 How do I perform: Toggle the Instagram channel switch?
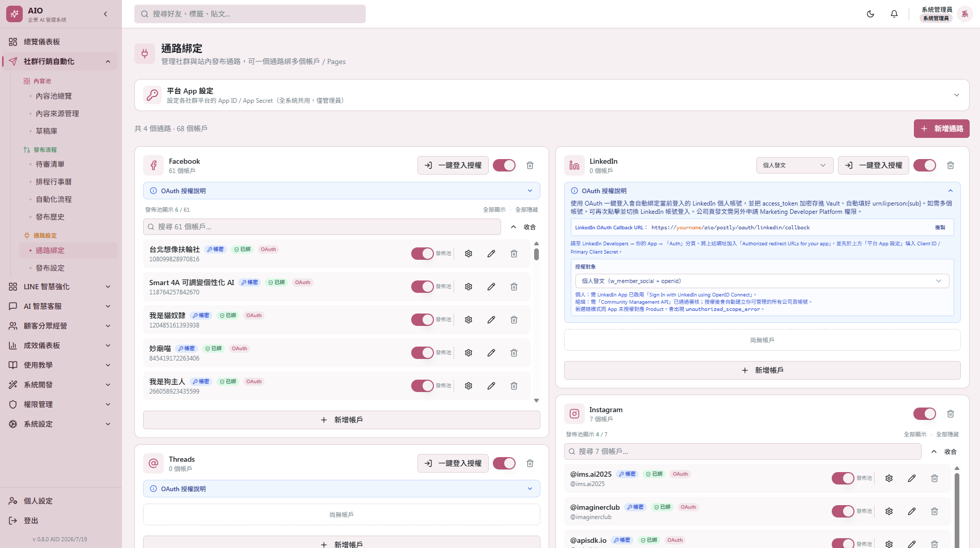(x=925, y=414)
